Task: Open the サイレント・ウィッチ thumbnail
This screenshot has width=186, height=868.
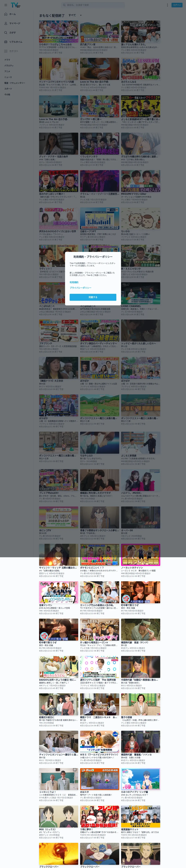Action: pyautogui.click(x=58, y=555)
